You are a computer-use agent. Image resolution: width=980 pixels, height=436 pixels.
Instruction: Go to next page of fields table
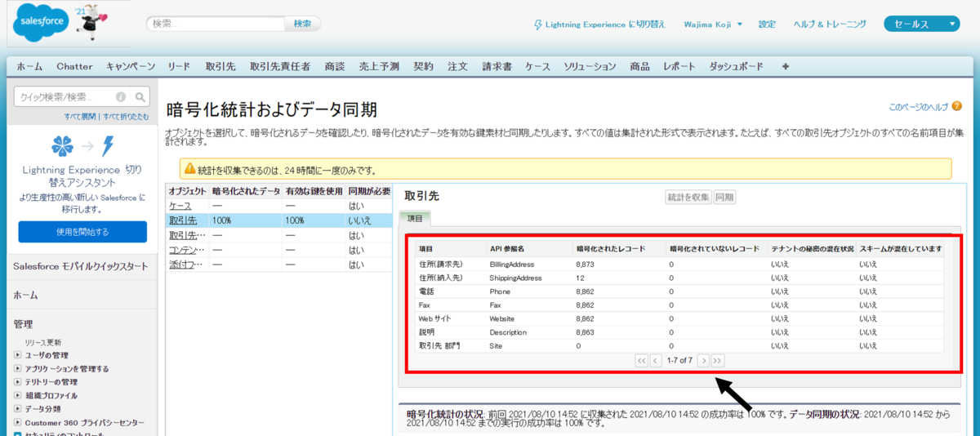702,360
